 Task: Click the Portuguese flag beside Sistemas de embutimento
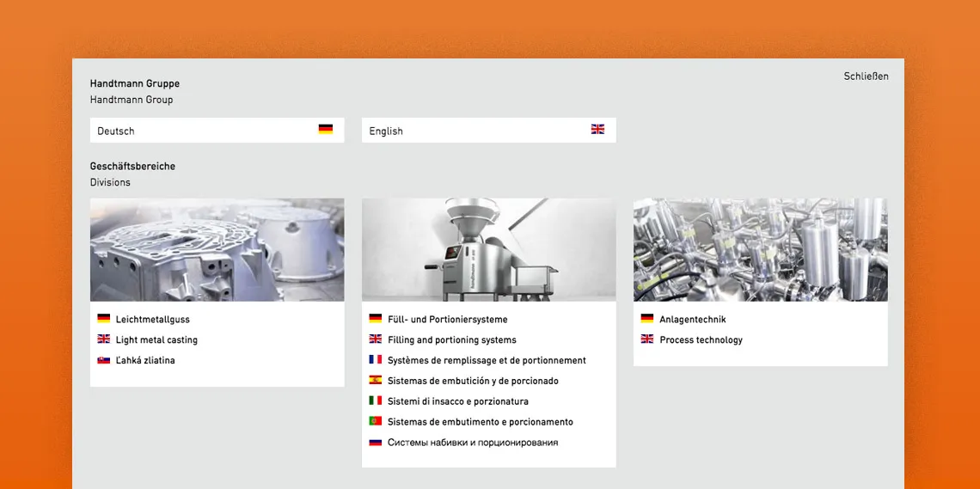375,421
